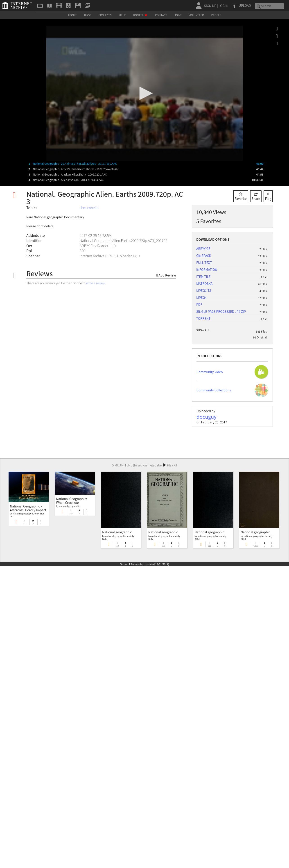The image size is (289, 868).
Task: Expand SINGLE PAGE PROCESSED JP2 ZIP option
Action: pyautogui.click(x=221, y=312)
